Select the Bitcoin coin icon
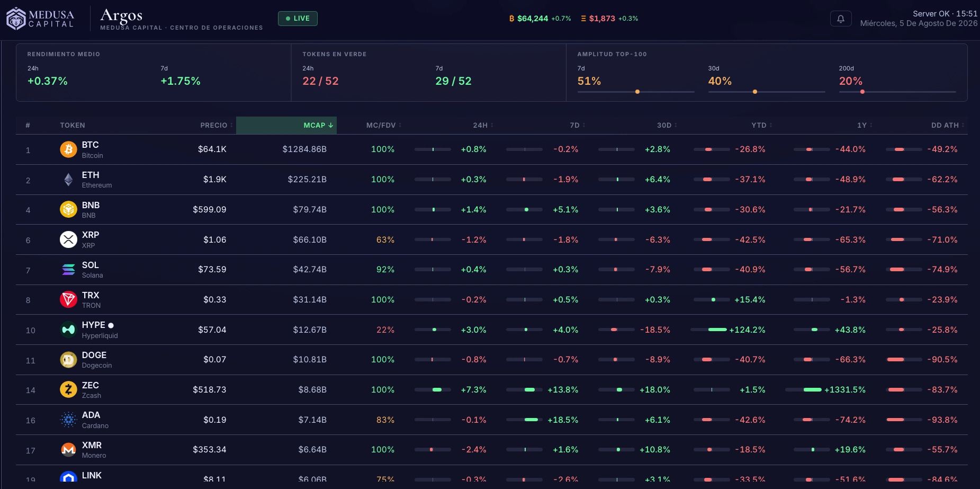The image size is (980, 489). 68,149
